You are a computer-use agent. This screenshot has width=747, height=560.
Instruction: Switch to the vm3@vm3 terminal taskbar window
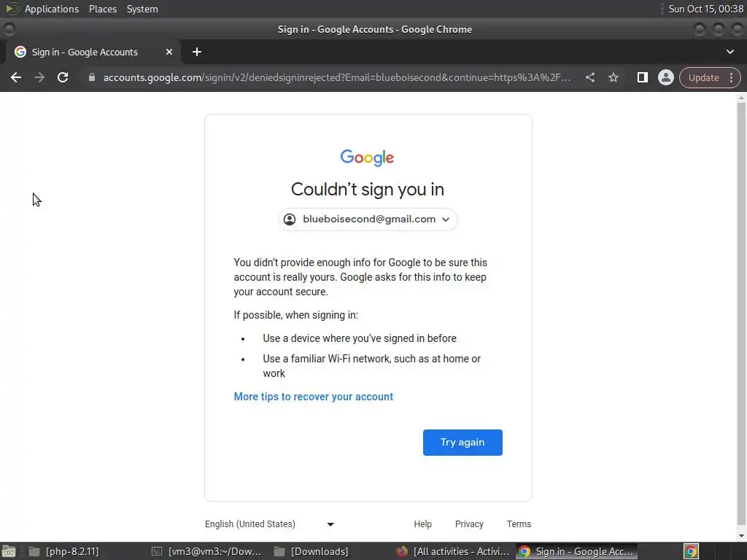(x=206, y=551)
